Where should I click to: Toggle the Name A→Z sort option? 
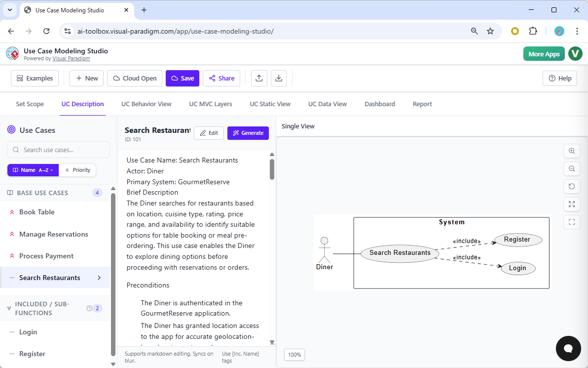pyautogui.click(x=30, y=170)
